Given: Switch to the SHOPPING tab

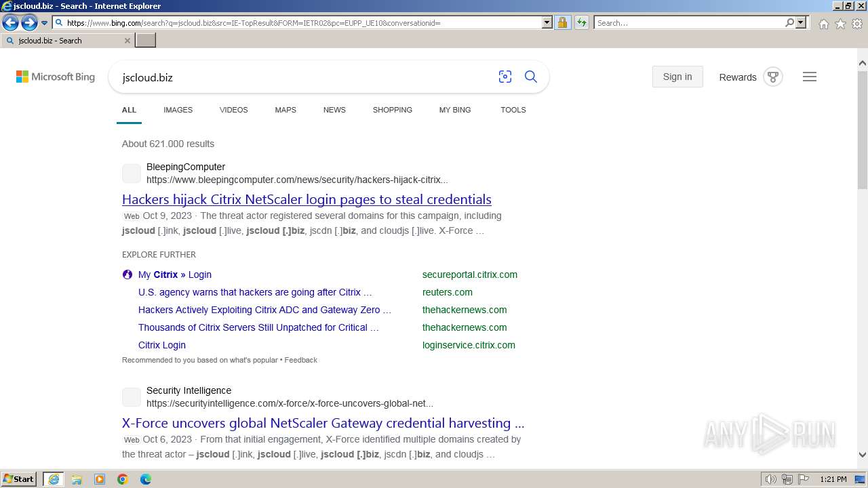Looking at the screenshot, I should click(x=392, y=110).
